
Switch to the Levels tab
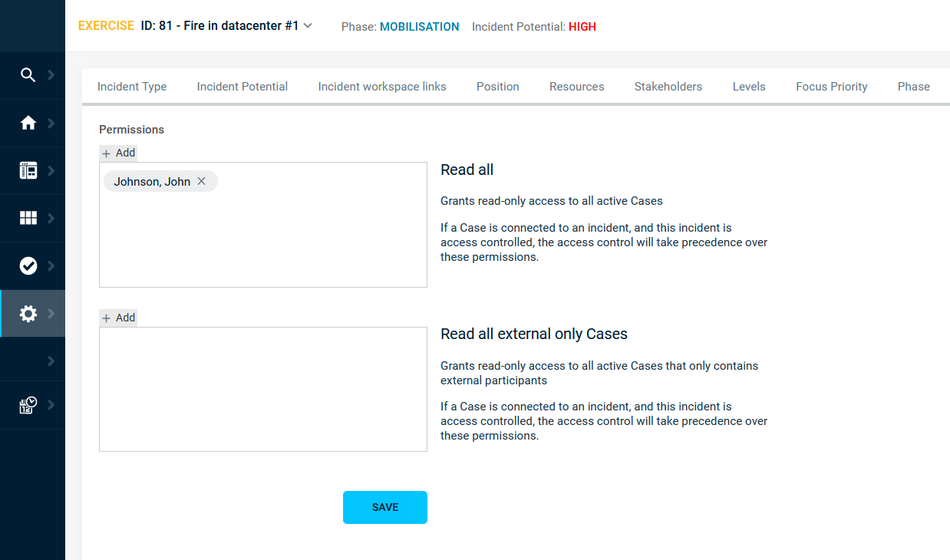tap(749, 87)
